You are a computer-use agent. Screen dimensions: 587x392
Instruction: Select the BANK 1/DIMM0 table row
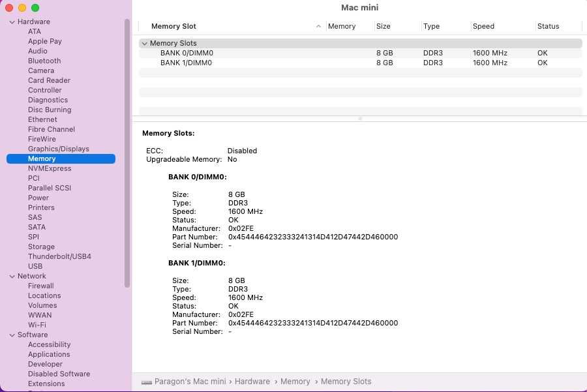tap(361, 63)
